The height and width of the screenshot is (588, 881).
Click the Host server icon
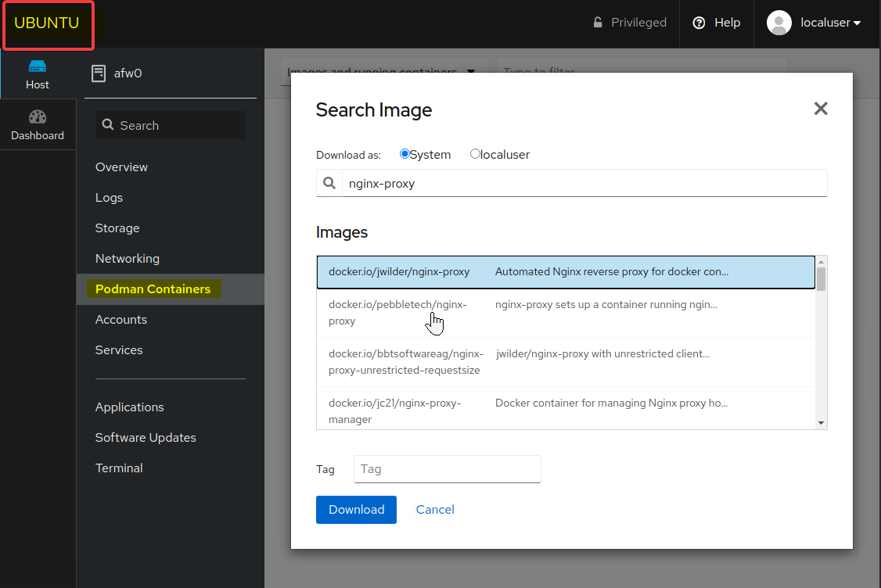38,66
